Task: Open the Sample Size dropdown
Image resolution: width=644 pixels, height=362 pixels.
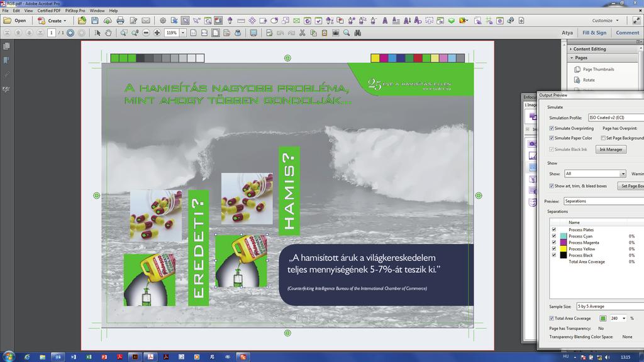Action: click(x=610, y=306)
